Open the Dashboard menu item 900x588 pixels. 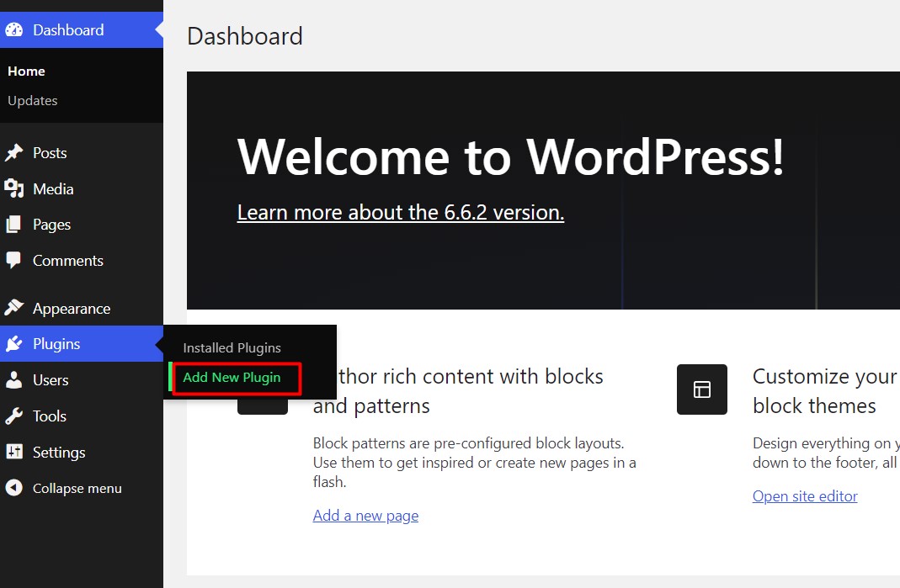click(82, 29)
